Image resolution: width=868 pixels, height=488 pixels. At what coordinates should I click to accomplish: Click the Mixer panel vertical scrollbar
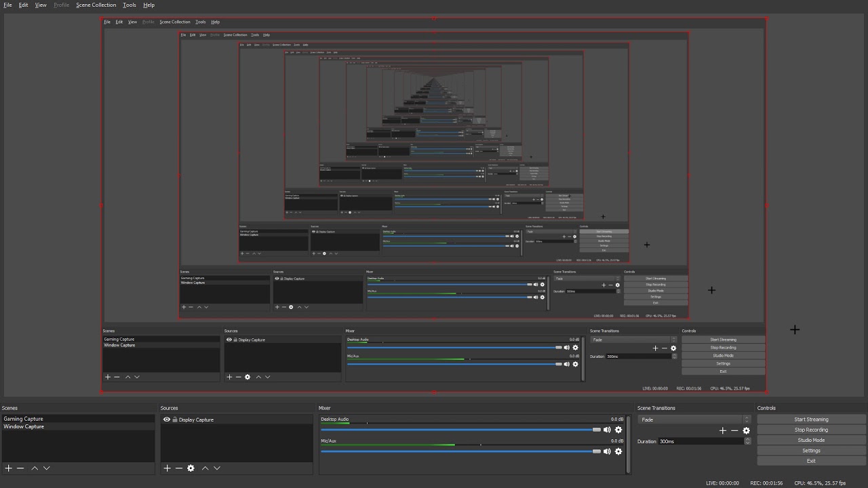628,444
